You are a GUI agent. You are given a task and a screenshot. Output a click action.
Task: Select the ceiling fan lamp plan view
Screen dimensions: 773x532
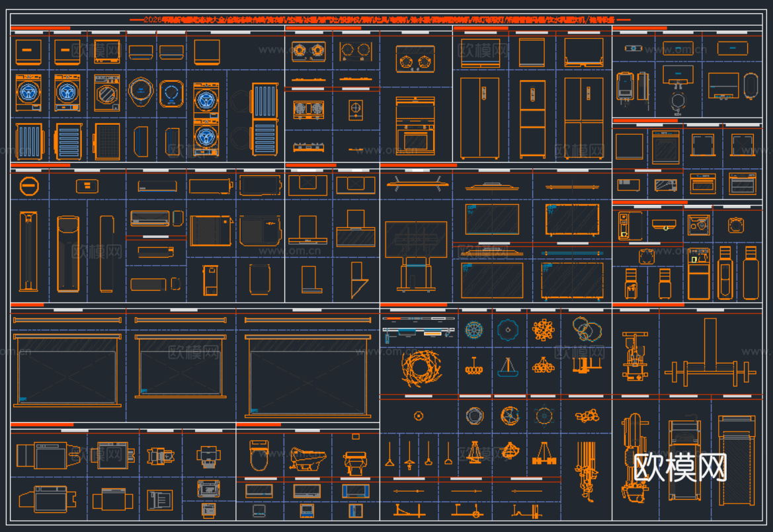point(510,416)
